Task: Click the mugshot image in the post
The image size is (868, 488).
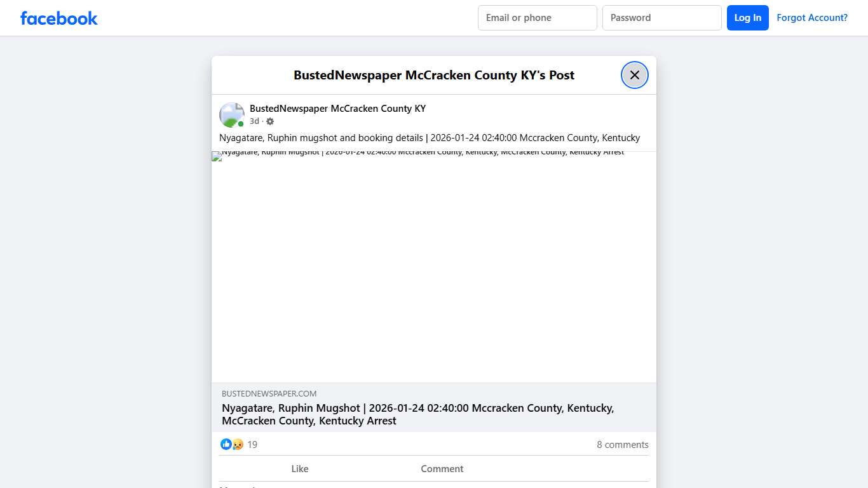Action: click(x=434, y=267)
